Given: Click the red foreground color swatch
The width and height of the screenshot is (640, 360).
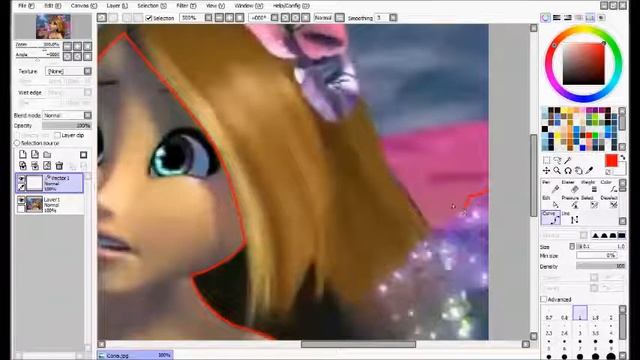Looking at the screenshot, I should (x=611, y=160).
